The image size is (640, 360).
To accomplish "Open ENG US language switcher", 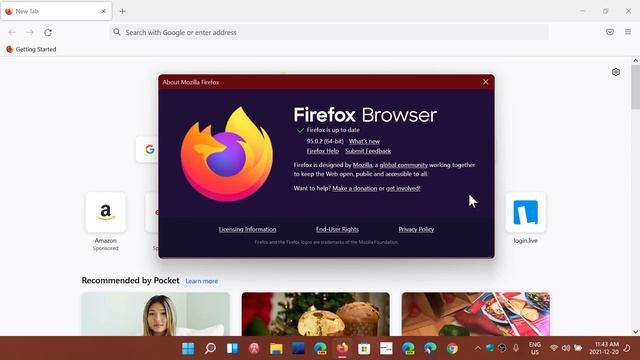I will [x=535, y=348].
